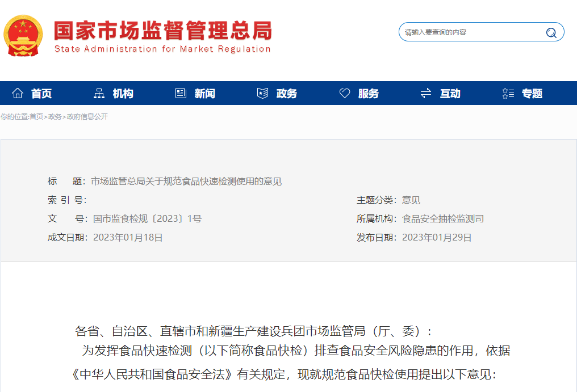
Task: Open the 服务 menu label
Action: (368, 94)
